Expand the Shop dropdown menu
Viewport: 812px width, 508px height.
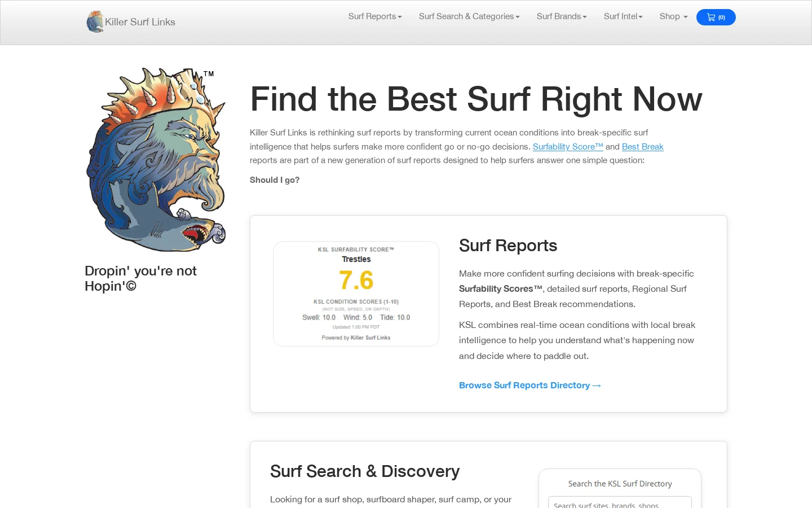673,16
